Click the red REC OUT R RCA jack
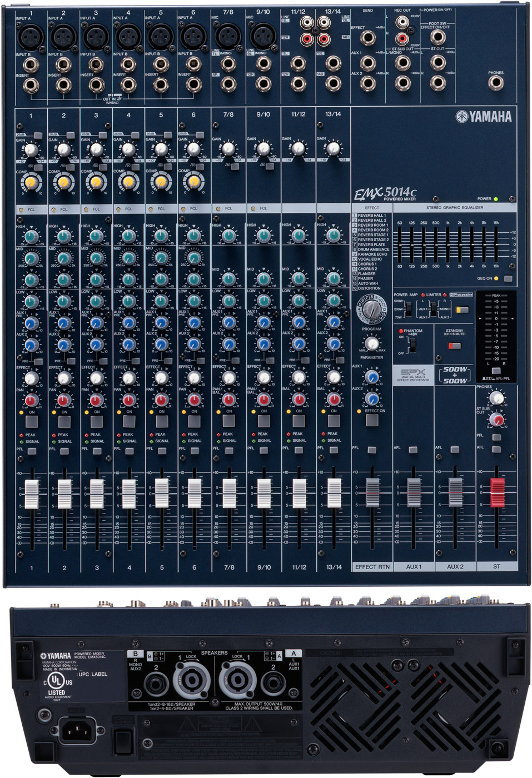The image size is (532, 778). pos(401,39)
